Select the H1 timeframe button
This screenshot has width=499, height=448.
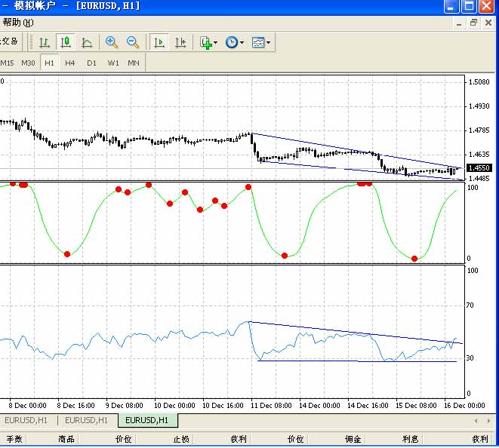coord(49,63)
